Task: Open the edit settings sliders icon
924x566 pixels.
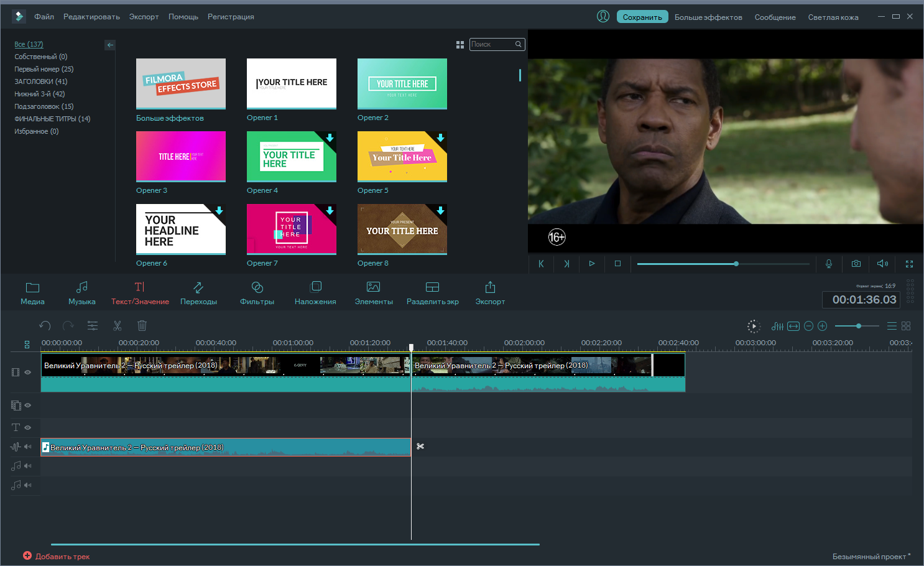Action: coord(93,325)
